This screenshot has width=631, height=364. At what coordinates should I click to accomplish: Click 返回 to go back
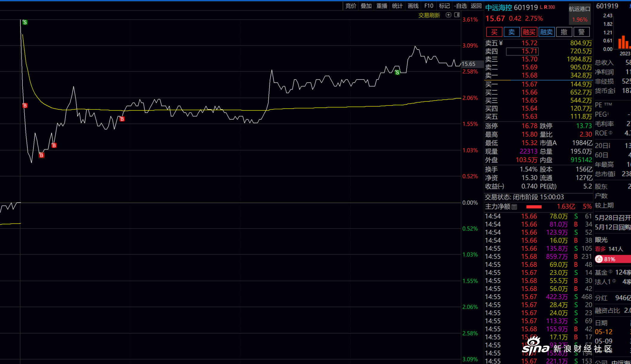coord(476,6)
